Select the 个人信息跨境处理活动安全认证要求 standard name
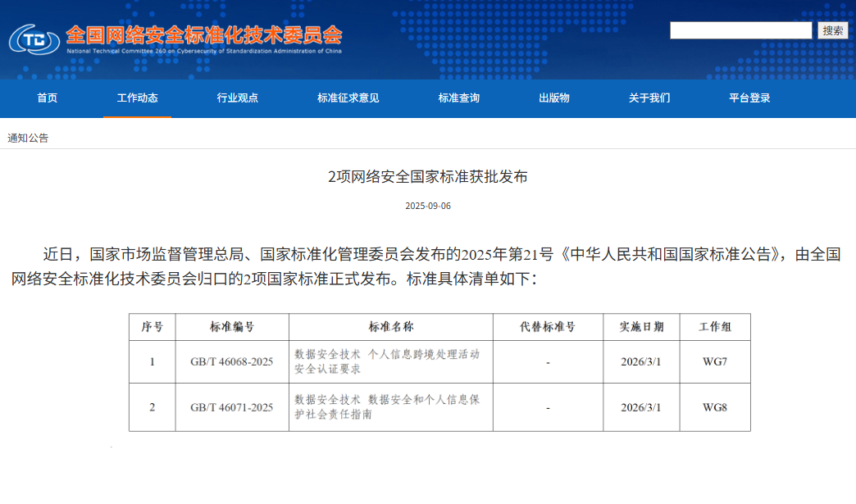The image size is (856, 504). click(x=389, y=361)
